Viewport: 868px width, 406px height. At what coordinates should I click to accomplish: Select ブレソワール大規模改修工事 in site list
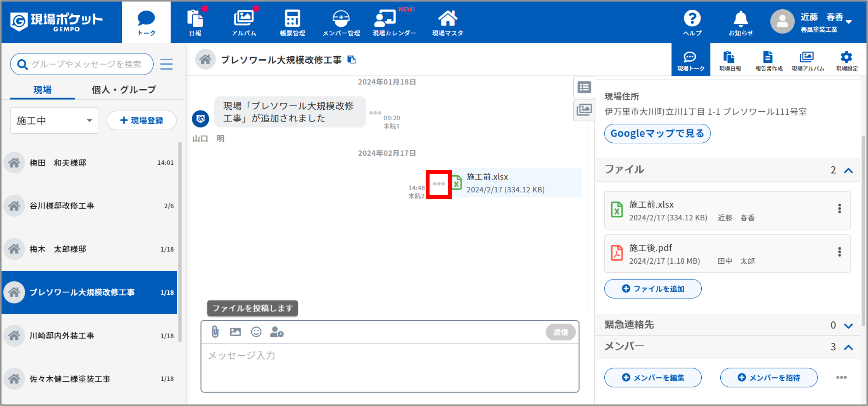tap(90, 292)
